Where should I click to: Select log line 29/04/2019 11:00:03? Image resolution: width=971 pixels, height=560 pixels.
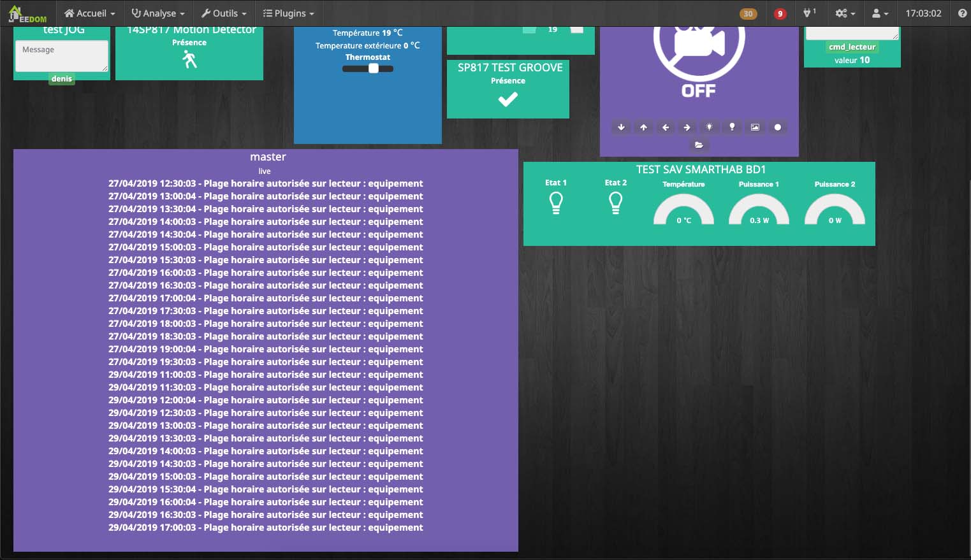[x=265, y=375]
